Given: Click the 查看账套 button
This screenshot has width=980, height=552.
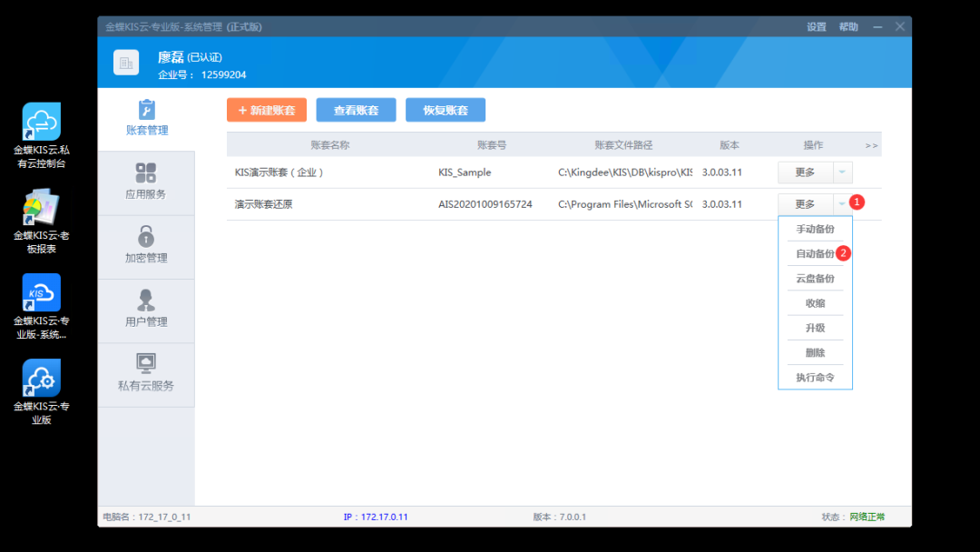Looking at the screenshot, I should [x=357, y=110].
